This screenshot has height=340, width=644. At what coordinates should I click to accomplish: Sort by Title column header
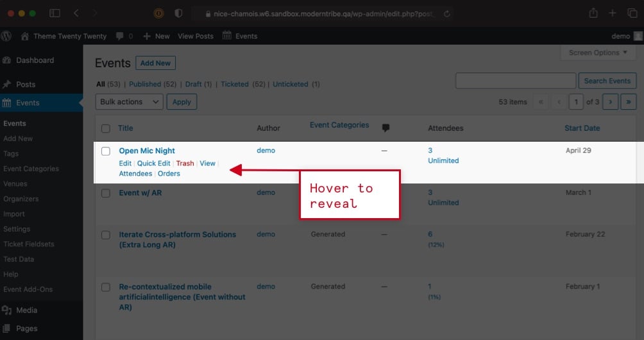click(126, 128)
